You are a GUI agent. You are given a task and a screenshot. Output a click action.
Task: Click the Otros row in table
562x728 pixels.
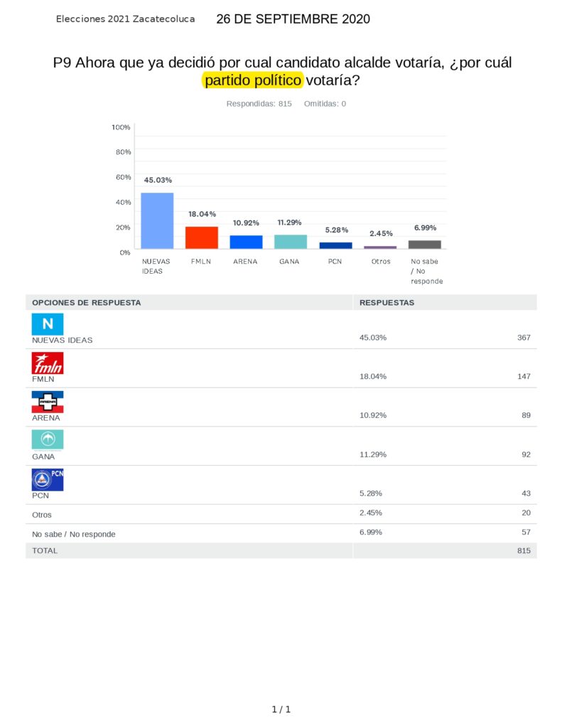coord(281,515)
